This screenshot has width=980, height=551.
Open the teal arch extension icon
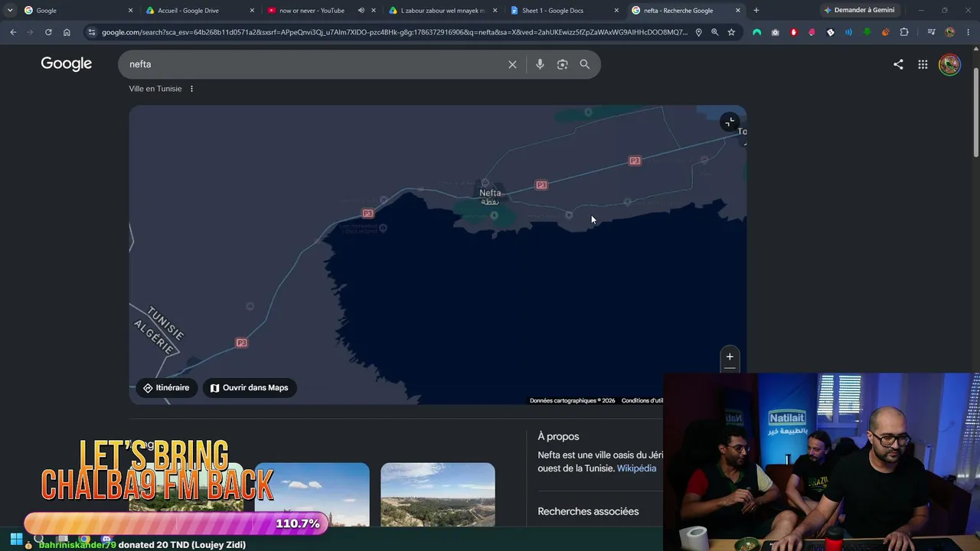tap(756, 32)
